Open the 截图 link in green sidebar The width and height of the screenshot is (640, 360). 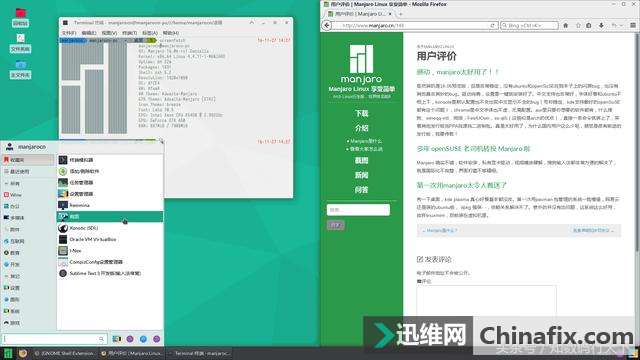[361, 160]
